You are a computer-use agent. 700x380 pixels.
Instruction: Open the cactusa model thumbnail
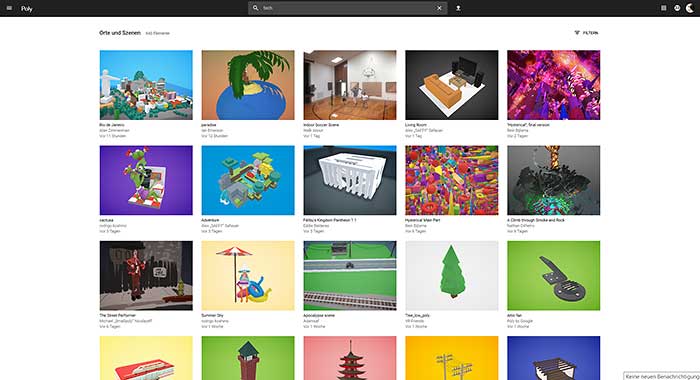click(146, 180)
